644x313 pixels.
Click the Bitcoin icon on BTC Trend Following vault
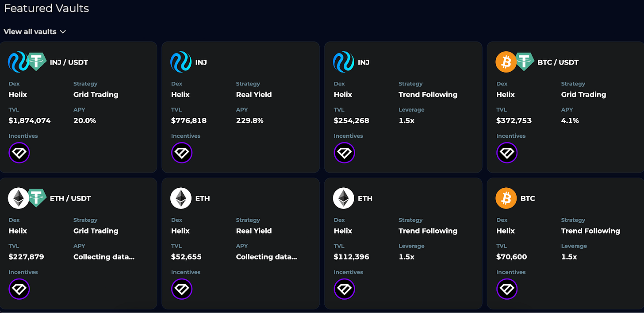coord(506,198)
